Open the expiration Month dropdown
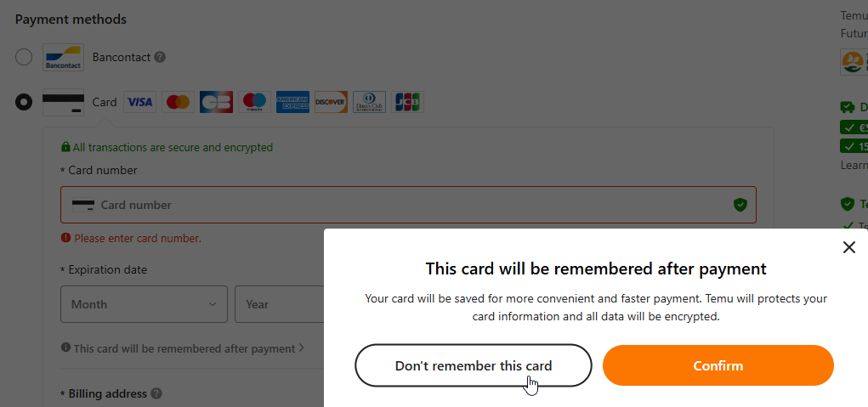The image size is (868, 407). 144,304
